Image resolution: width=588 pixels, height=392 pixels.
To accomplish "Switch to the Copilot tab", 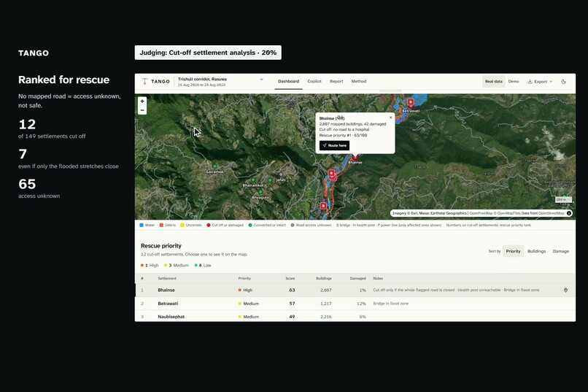I will pos(314,82).
